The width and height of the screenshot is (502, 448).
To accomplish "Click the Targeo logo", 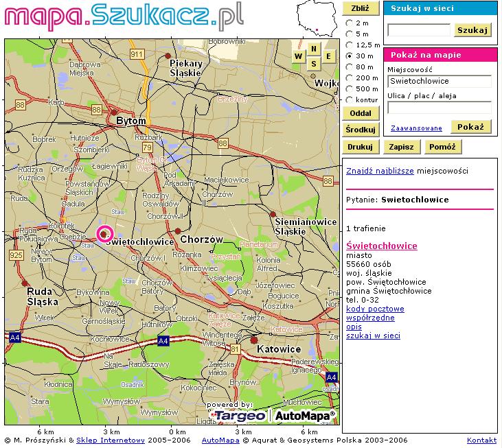I will coord(238,416).
